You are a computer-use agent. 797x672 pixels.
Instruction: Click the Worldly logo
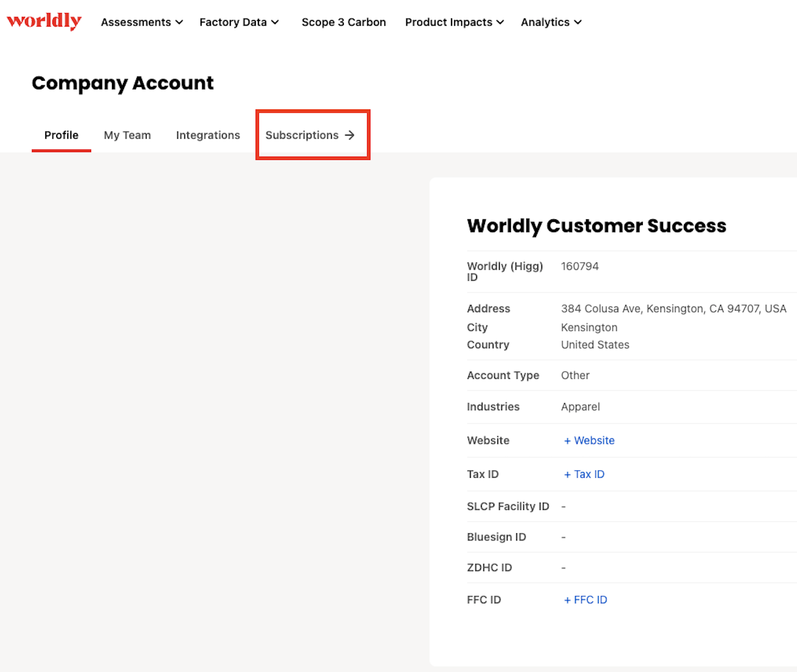click(x=44, y=21)
